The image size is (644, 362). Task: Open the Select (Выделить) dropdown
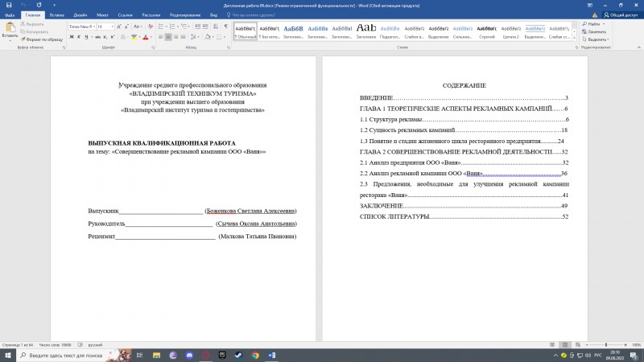click(x=596, y=39)
